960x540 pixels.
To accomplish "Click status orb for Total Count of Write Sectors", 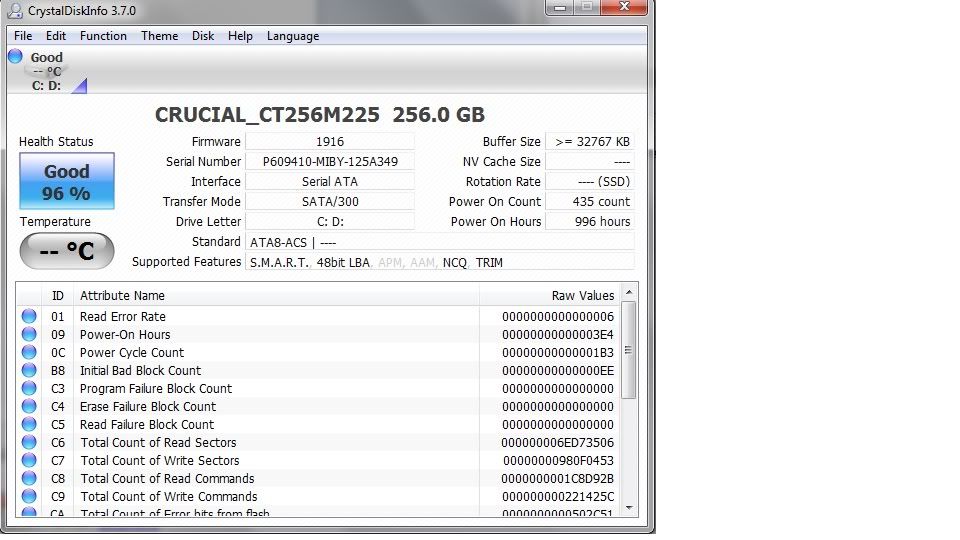I will [x=29, y=460].
